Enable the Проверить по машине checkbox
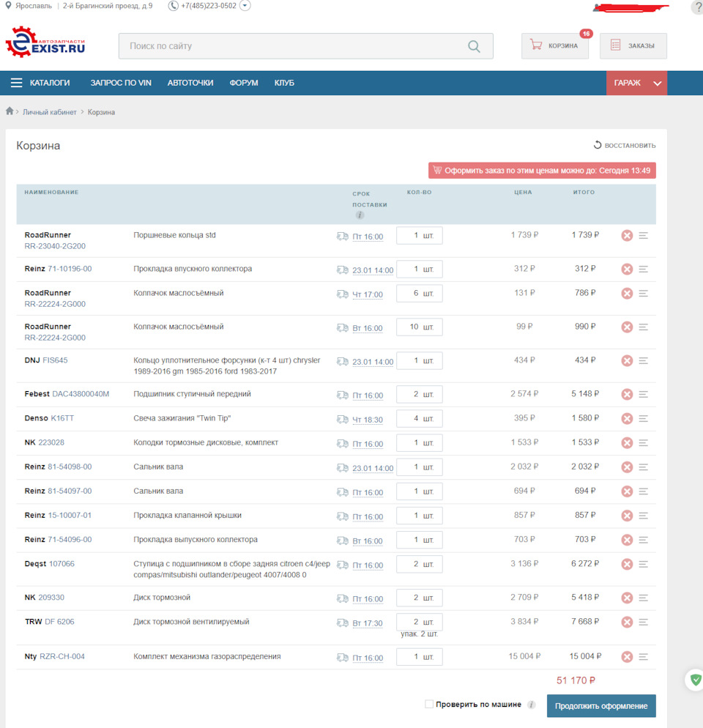The width and height of the screenshot is (703, 728). (x=429, y=705)
